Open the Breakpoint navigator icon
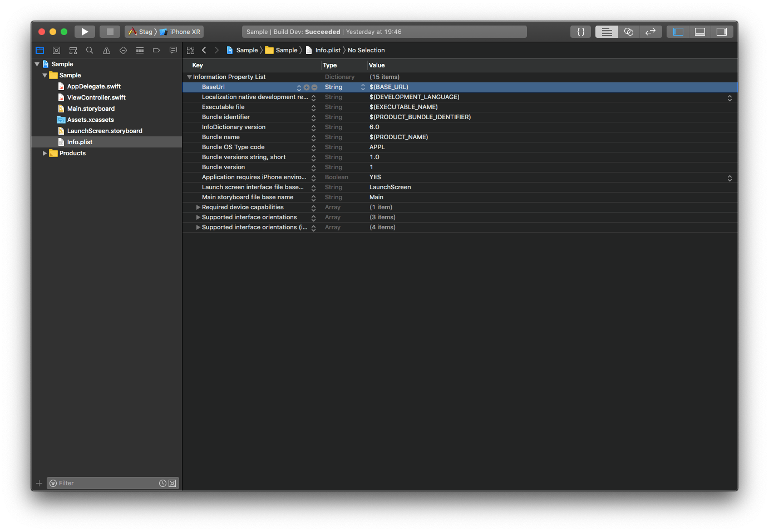 pyautogui.click(x=156, y=50)
